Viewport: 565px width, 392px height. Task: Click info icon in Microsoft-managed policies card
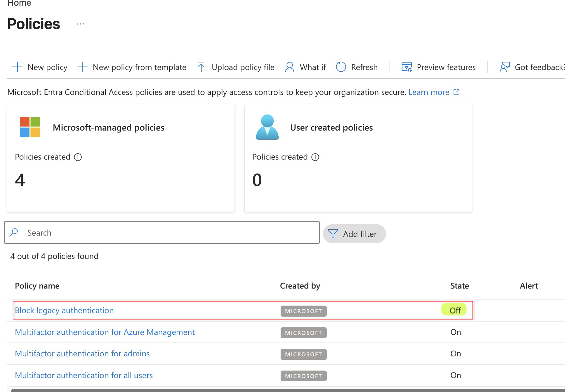78,157
